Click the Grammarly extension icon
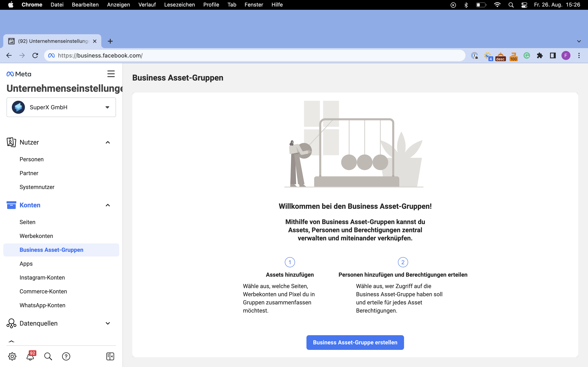This screenshot has height=367, width=588. (527, 56)
